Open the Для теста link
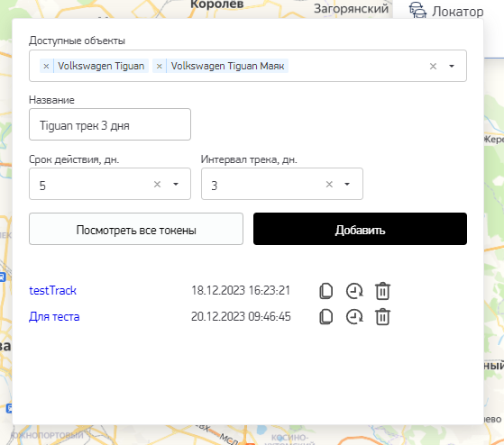This screenshot has height=445, width=504. point(54,317)
